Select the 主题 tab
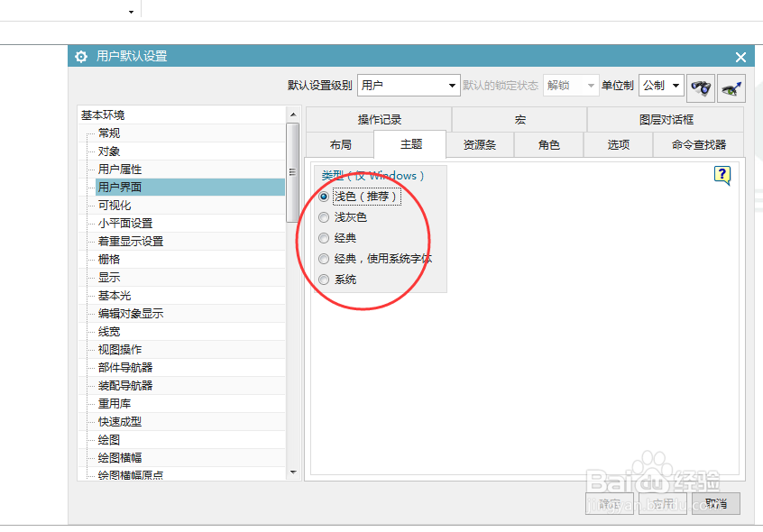The image size is (763, 532). 410,144
